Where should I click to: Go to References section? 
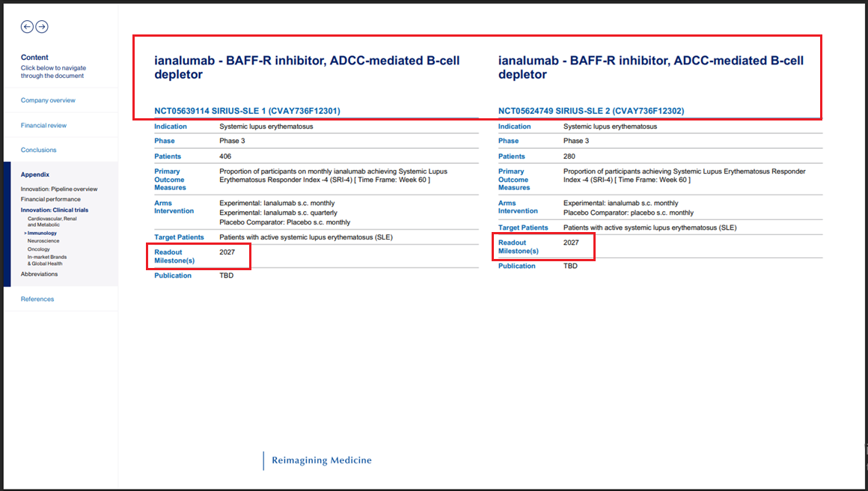[x=37, y=299]
